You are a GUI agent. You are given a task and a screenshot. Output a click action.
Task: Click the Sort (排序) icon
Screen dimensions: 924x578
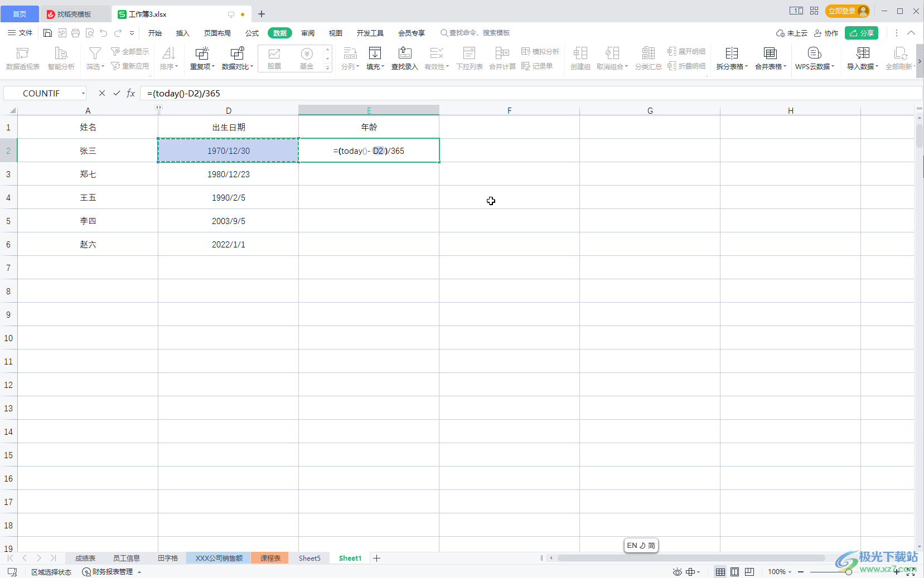tap(168, 54)
